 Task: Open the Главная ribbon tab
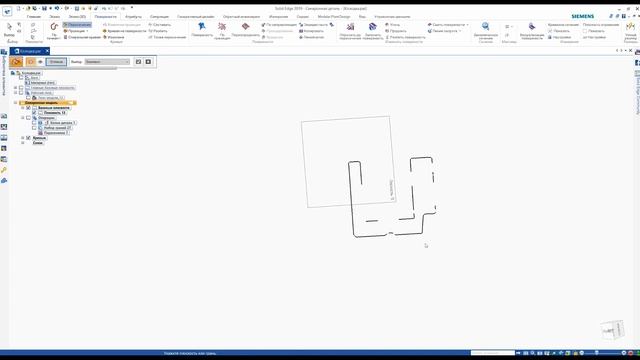(x=34, y=17)
